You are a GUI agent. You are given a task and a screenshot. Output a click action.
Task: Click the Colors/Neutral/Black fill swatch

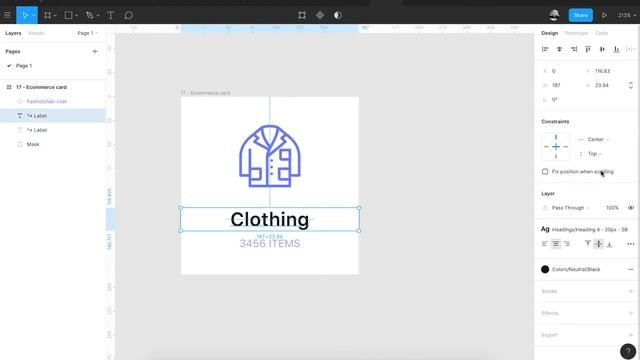[x=545, y=269]
